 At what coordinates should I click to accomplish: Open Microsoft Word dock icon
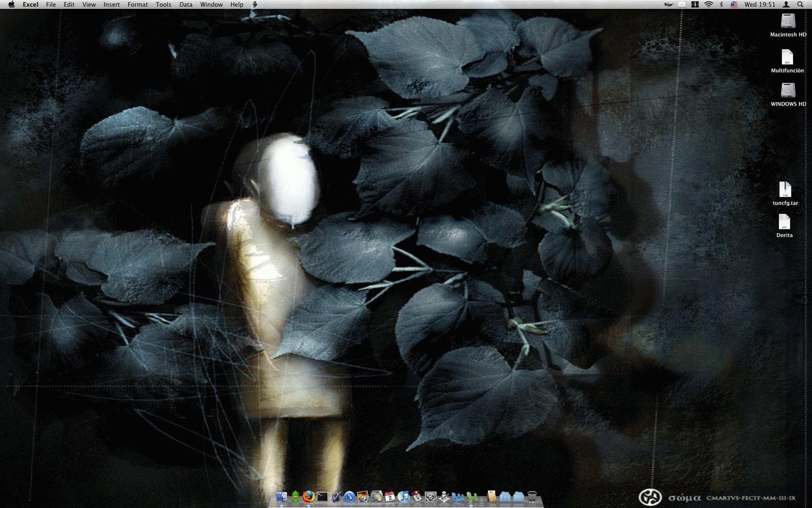tap(458, 497)
